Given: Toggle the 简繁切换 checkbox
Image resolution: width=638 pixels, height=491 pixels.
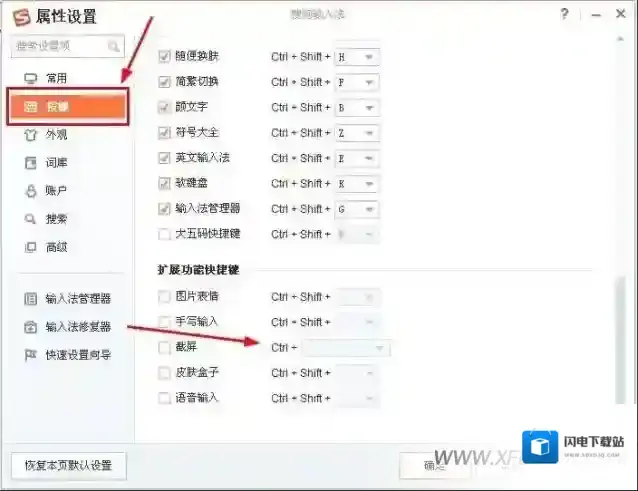Looking at the screenshot, I should tap(164, 82).
